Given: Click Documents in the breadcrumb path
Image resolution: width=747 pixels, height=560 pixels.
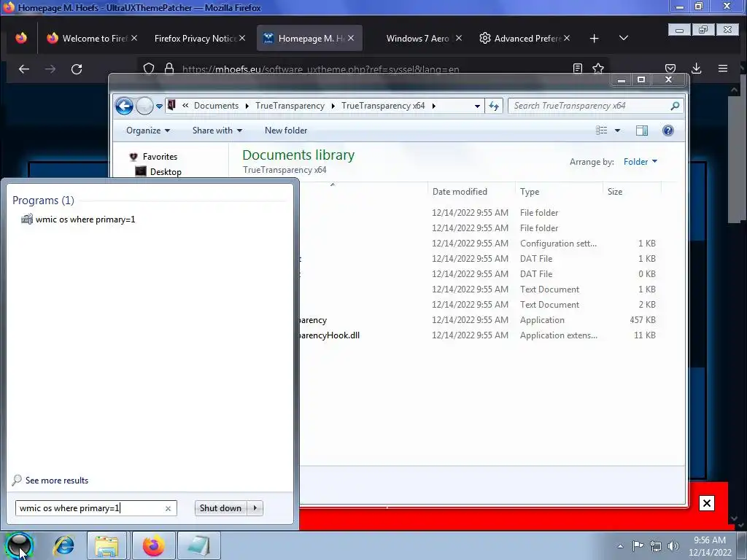Looking at the screenshot, I should pyautogui.click(x=216, y=106).
